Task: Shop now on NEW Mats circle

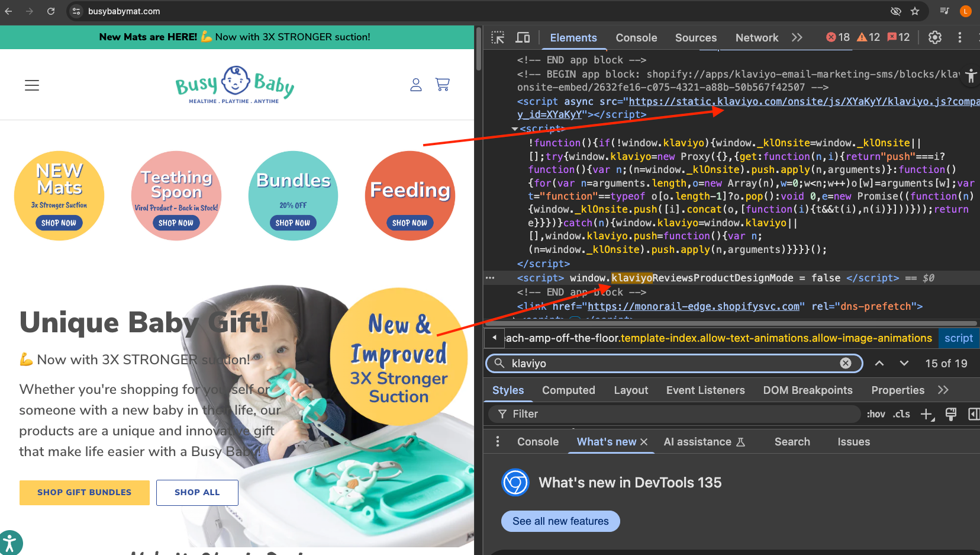Action: click(59, 223)
